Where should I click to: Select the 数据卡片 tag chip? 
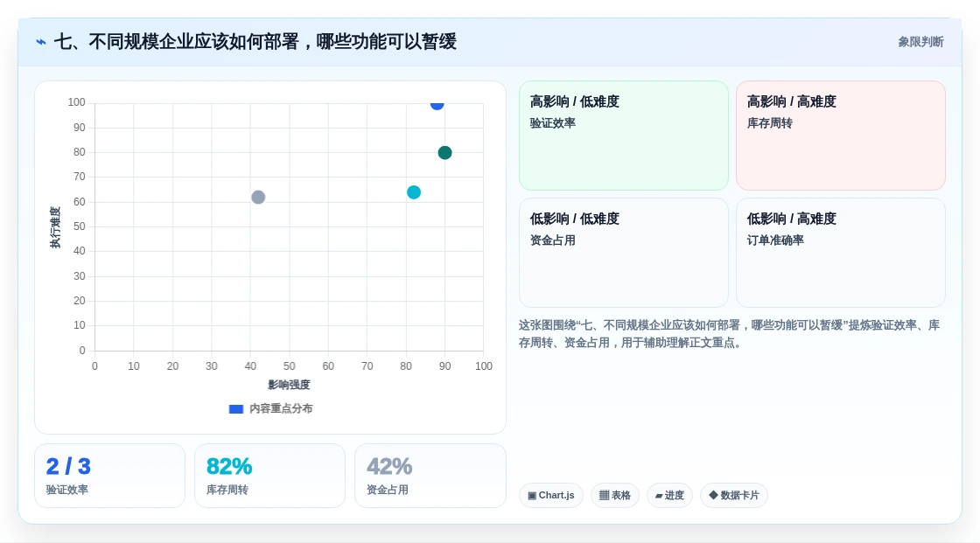pyautogui.click(x=734, y=496)
